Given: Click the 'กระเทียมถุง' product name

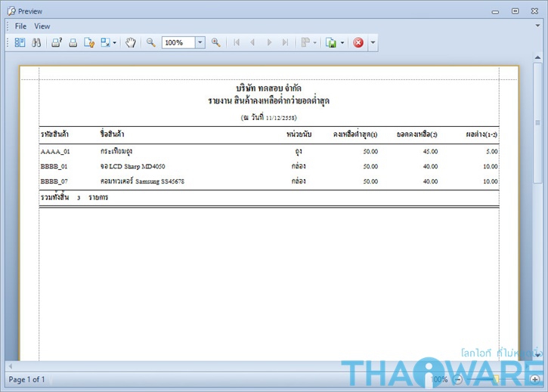Looking at the screenshot, I should [x=116, y=151].
